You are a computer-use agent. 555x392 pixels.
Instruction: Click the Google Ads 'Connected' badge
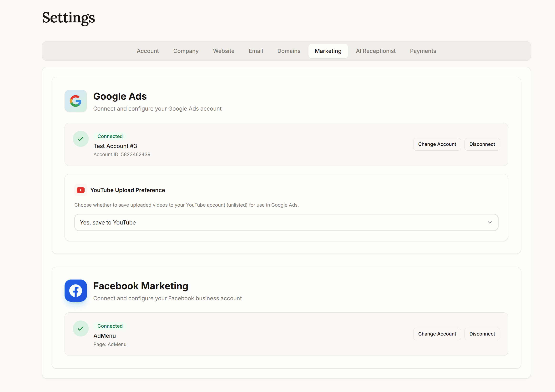point(110,136)
